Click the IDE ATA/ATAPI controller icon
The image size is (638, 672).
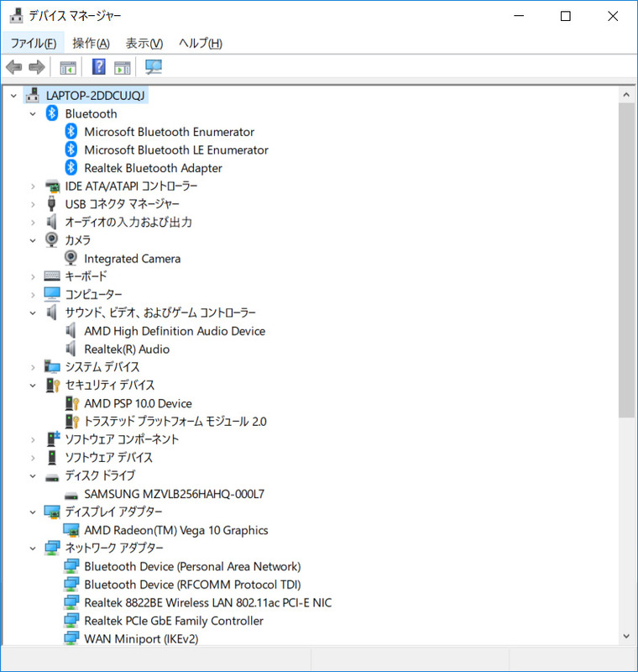tap(52, 186)
